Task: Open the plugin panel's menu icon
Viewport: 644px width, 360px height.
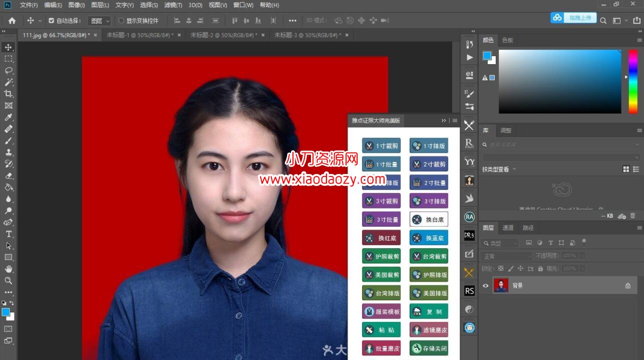Action: 455,120
